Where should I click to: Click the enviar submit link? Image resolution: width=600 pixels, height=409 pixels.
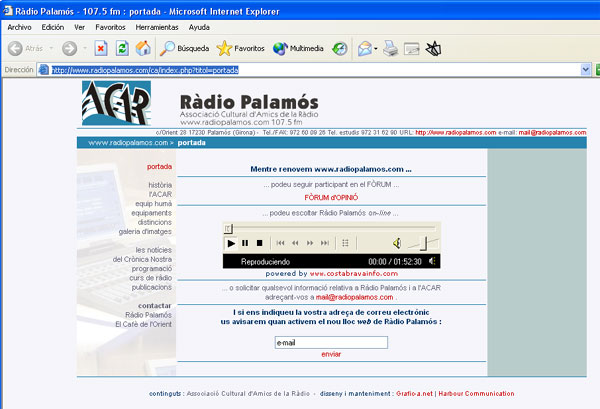[331, 354]
